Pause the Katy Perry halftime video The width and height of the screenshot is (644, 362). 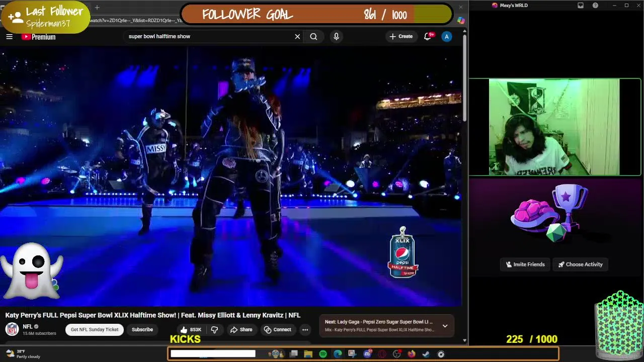(x=230, y=176)
